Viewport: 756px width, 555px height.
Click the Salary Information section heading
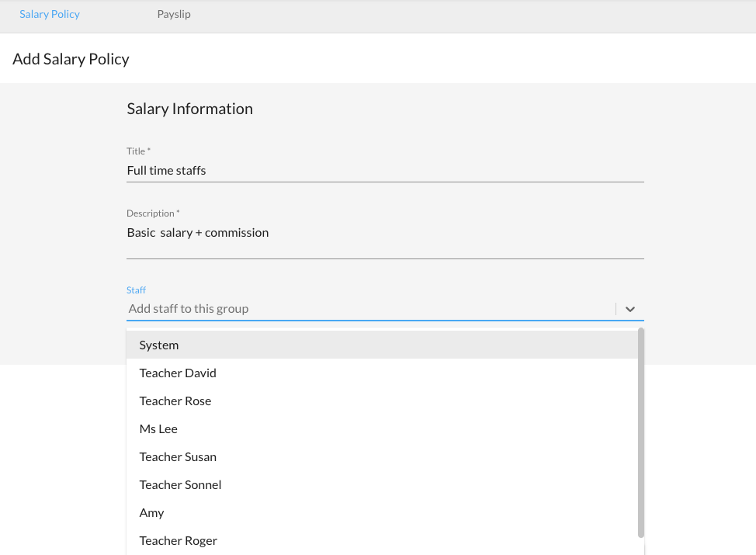click(189, 109)
